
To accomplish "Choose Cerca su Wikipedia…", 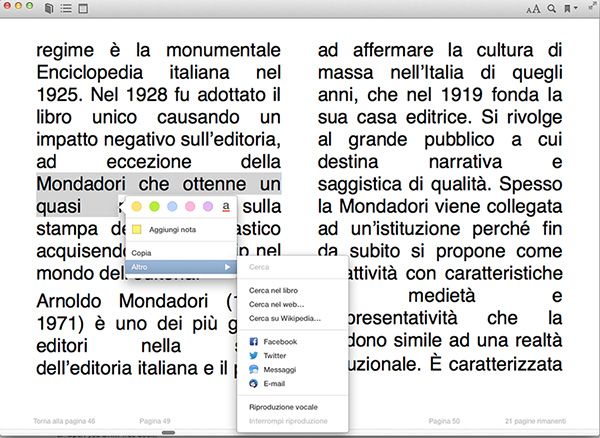I will 285,318.
